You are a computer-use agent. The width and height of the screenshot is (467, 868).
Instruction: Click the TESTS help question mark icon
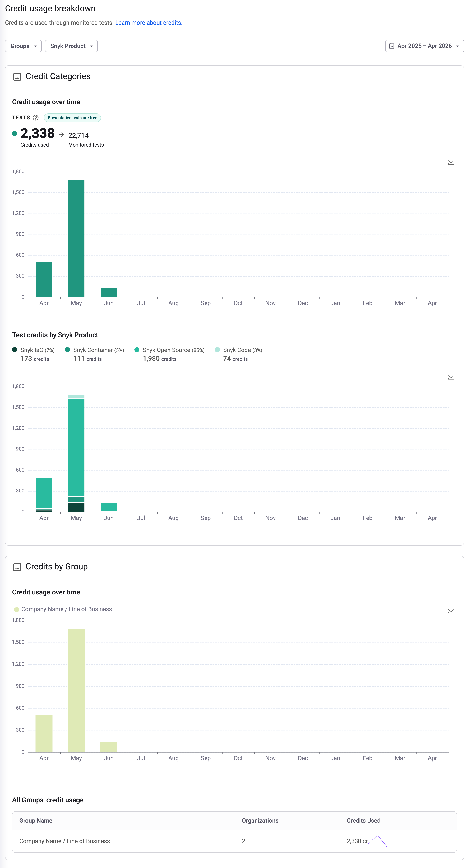(x=35, y=118)
